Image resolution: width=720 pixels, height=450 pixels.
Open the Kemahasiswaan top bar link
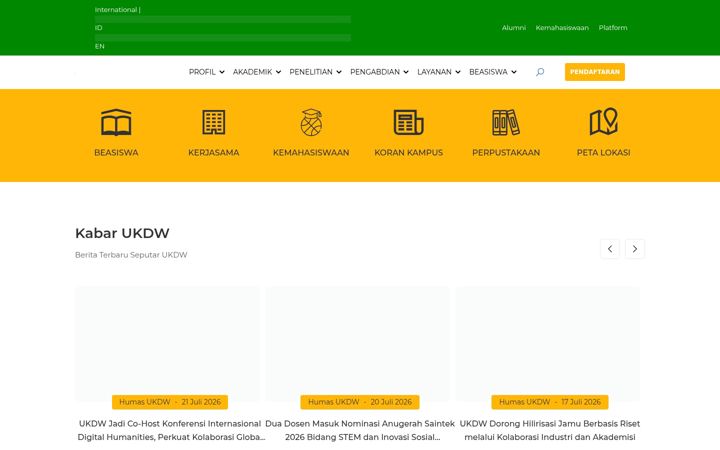pos(562,28)
